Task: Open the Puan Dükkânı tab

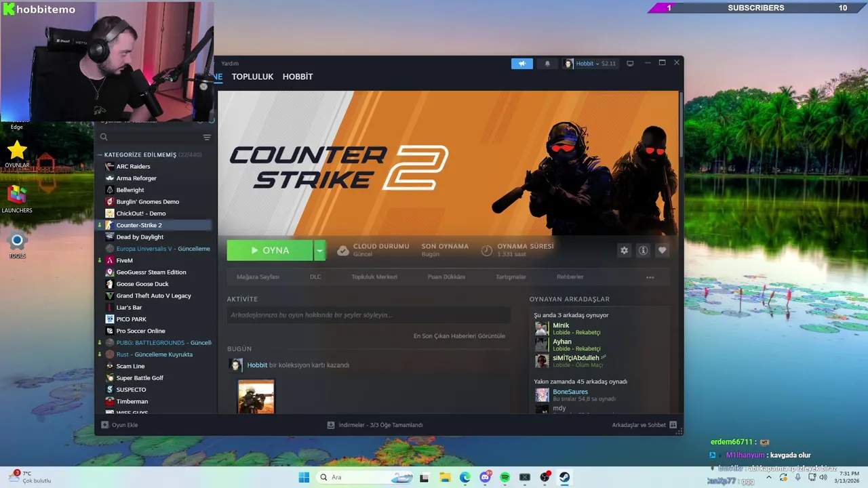Action: click(x=446, y=277)
